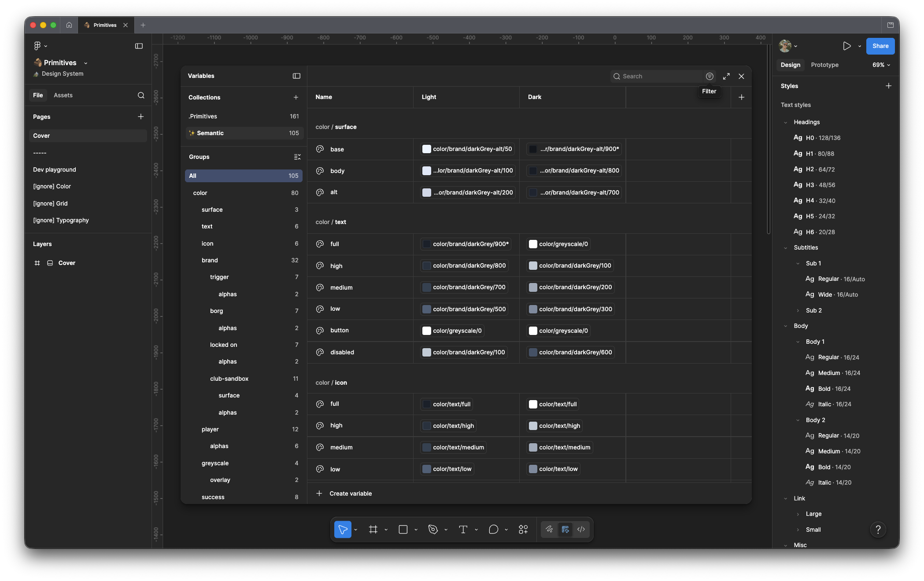Select the Semantic collection
The height and width of the screenshot is (581, 924).
point(244,133)
